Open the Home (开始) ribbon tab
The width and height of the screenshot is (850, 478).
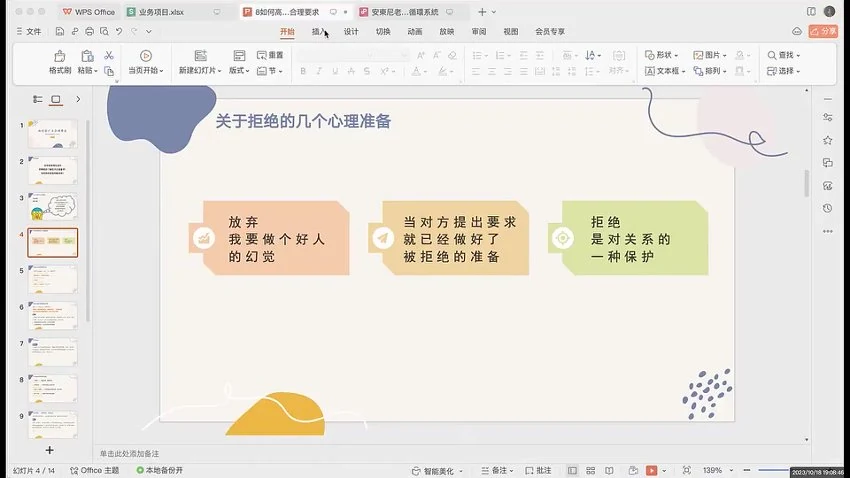[x=287, y=31]
